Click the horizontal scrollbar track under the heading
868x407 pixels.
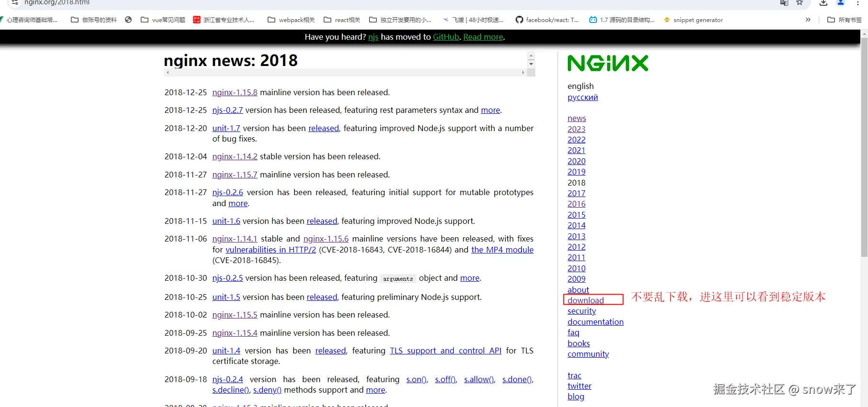[345, 73]
